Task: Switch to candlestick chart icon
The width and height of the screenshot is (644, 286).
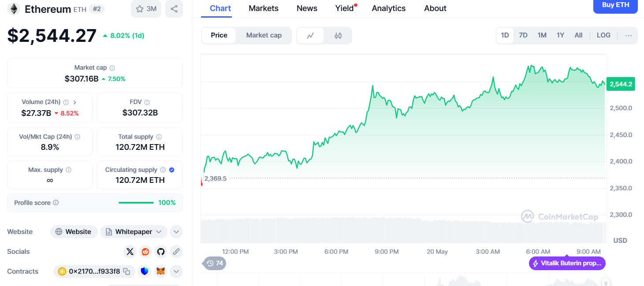Action: pos(338,36)
